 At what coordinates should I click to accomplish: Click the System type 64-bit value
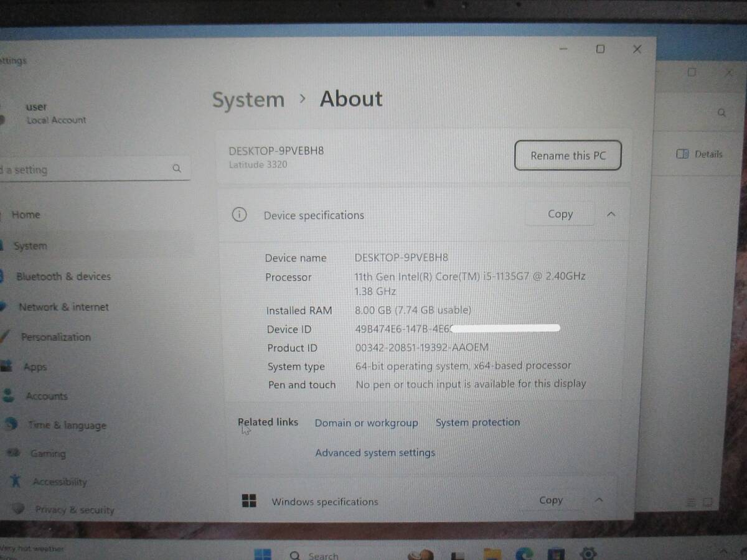[x=463, y=366]
